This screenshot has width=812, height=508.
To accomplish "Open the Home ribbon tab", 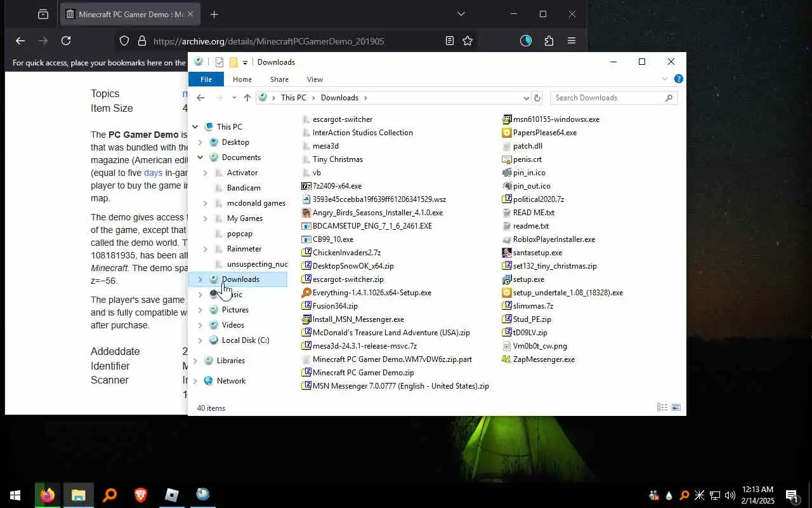I will [x=242, y=79].
